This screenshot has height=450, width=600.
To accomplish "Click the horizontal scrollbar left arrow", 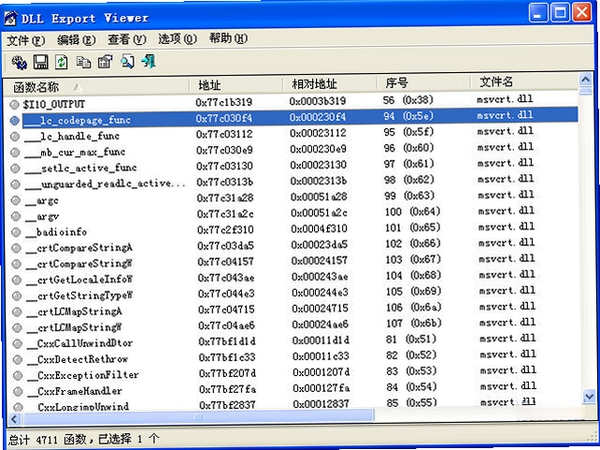I will [14, 419].
